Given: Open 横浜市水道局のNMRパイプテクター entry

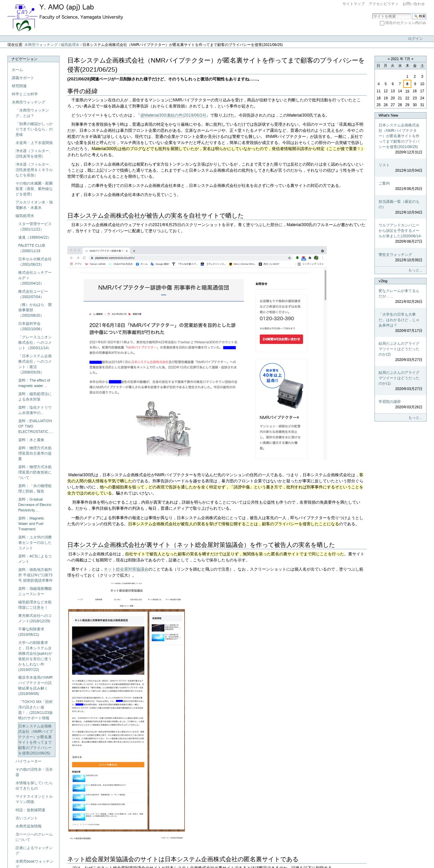Looking at the screenshot, I should coord(35,686).
